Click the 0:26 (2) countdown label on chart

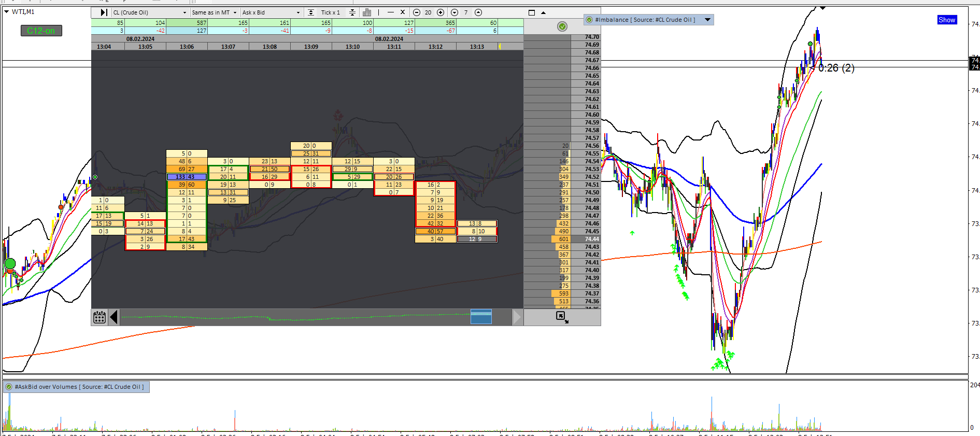pos(836,68)
